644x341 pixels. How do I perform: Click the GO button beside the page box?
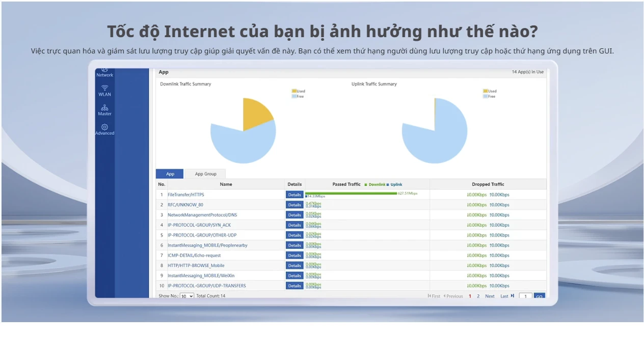[x=539, y=296]
